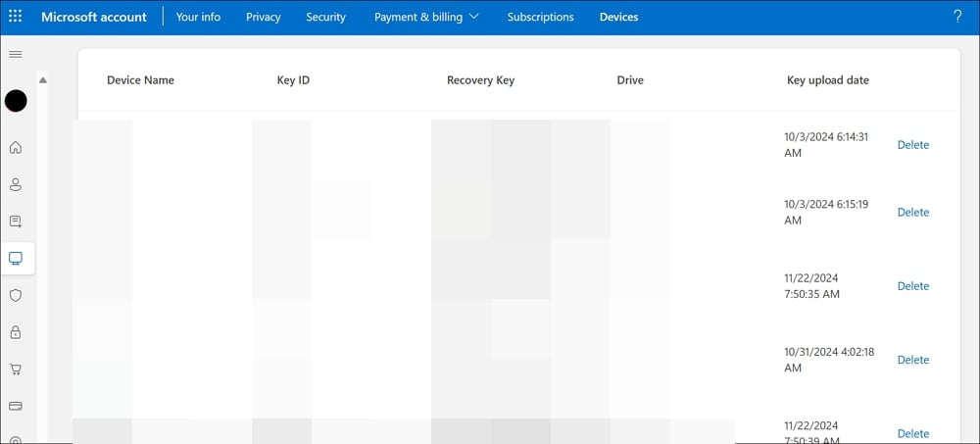Open the Devices monitor icon in sidebar
980x444 pixels.
16,259
